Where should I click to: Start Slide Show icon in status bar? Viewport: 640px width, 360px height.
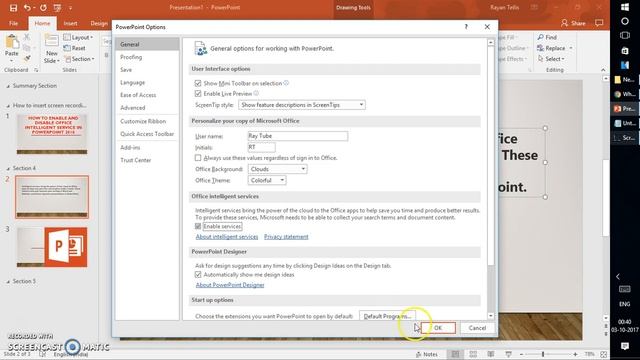click(x=508, y=354)
